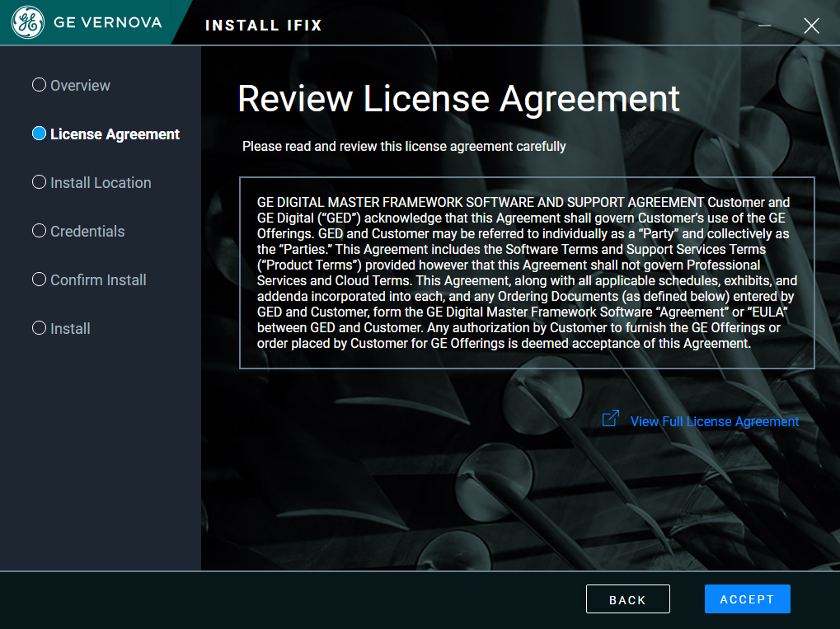This screenshot has height=629, width=840.
Task: Click the BACK button
Action: click(x=628, y=599)
